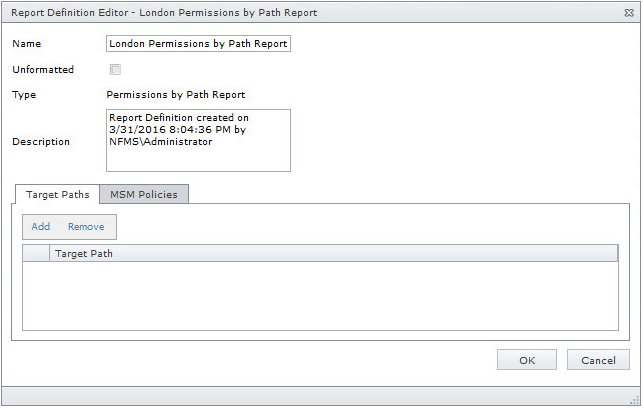Image resolution: width=643 pixels, height=408 pixels.
Task: Click the Remove target path button
Action: (x=86, y=227)
